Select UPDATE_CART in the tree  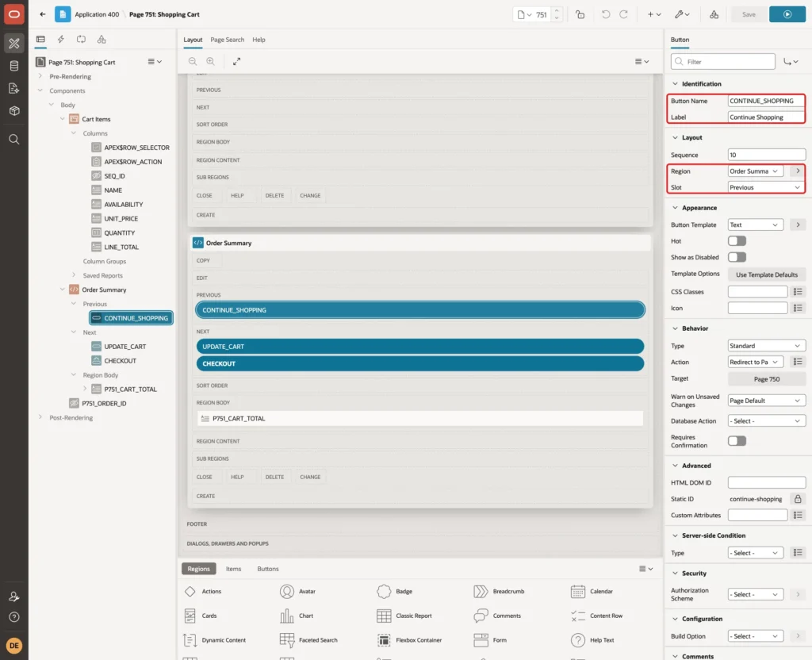point(124,347)
